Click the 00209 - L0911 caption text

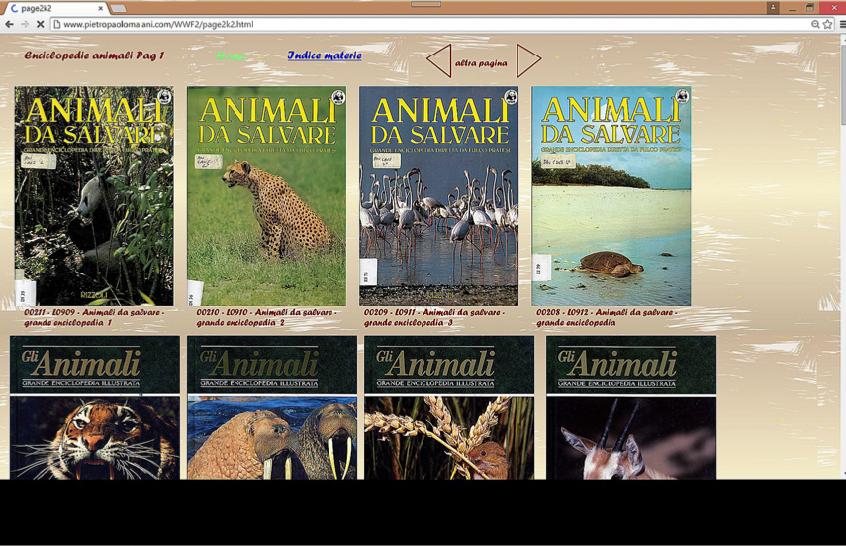[434, 317]
